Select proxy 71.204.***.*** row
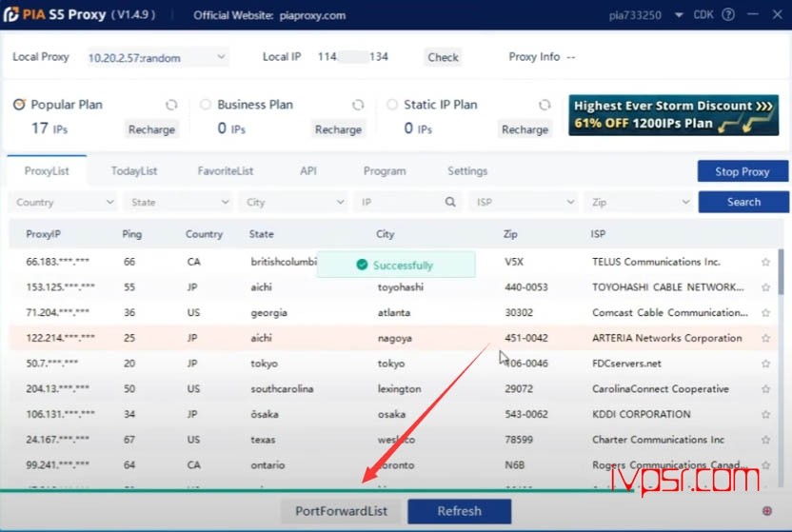Image resolution: width=792 pixels, height=532 pixels. 393,313
